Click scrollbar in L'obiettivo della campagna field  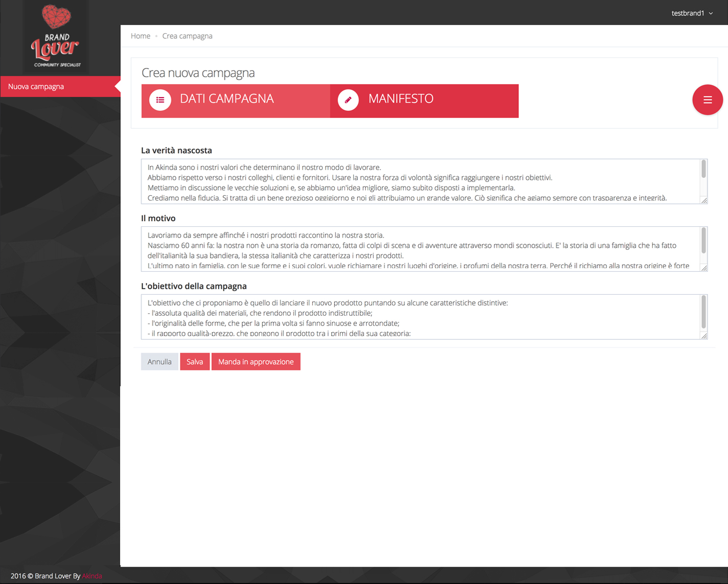point(704,312)
